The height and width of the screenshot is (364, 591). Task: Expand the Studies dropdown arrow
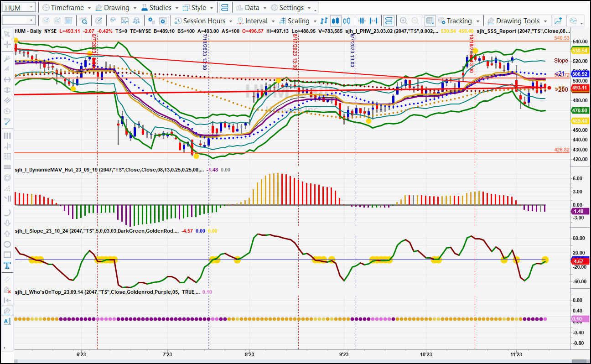coord(176,8)
